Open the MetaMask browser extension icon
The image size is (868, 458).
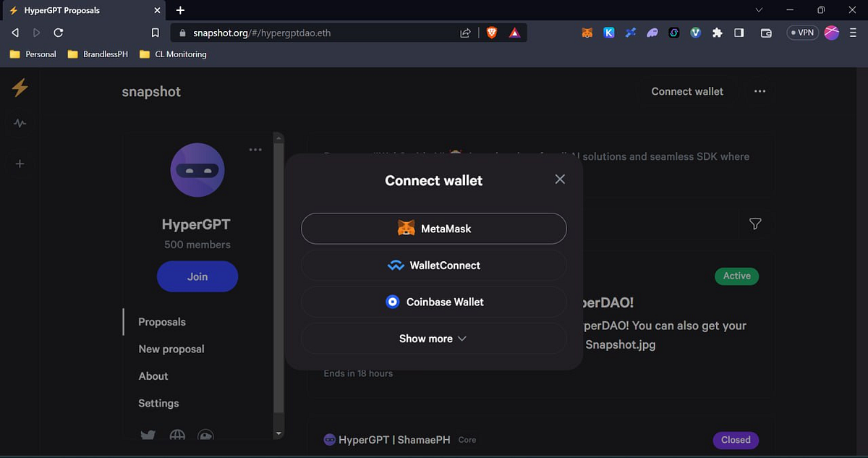point(587,33)
